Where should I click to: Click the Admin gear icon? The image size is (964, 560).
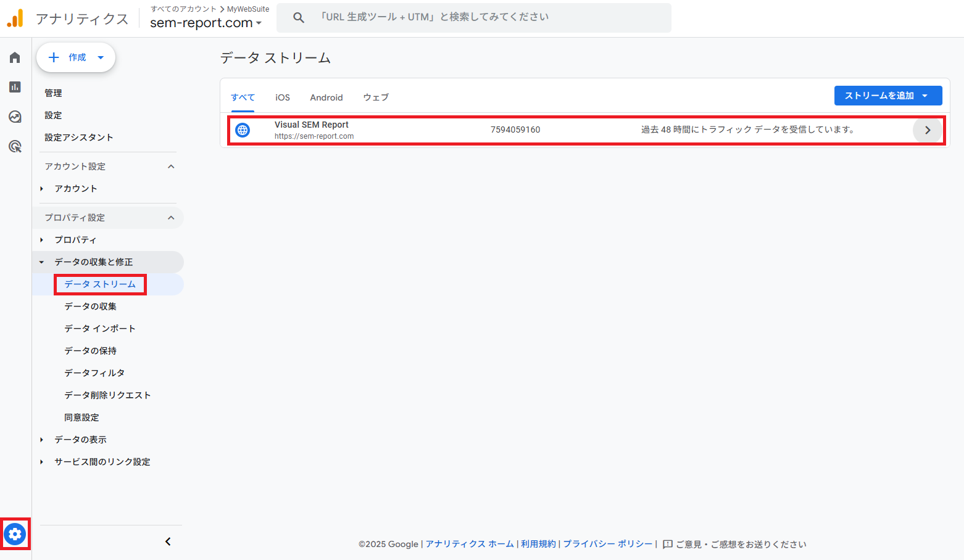15,534
